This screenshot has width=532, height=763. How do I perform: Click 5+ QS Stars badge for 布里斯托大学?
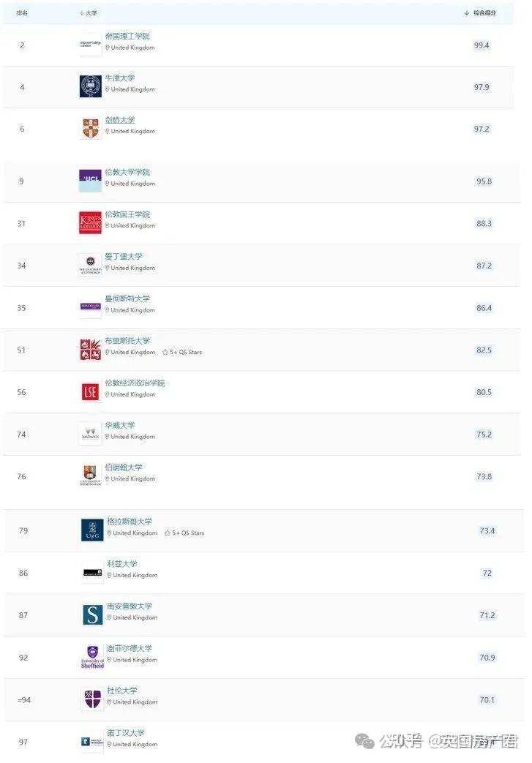pyautogui.click(x=182, y=353)
